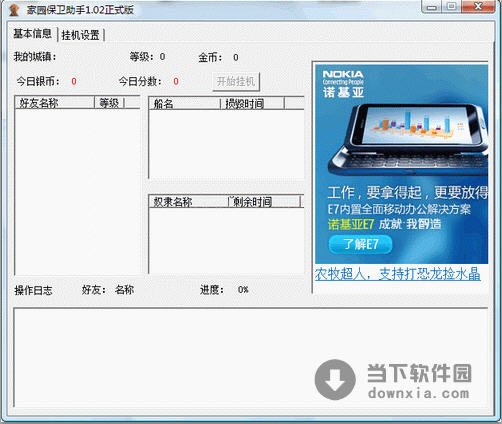Click the 好友： label above the log

pyautogui.click(x=94, y=290)
